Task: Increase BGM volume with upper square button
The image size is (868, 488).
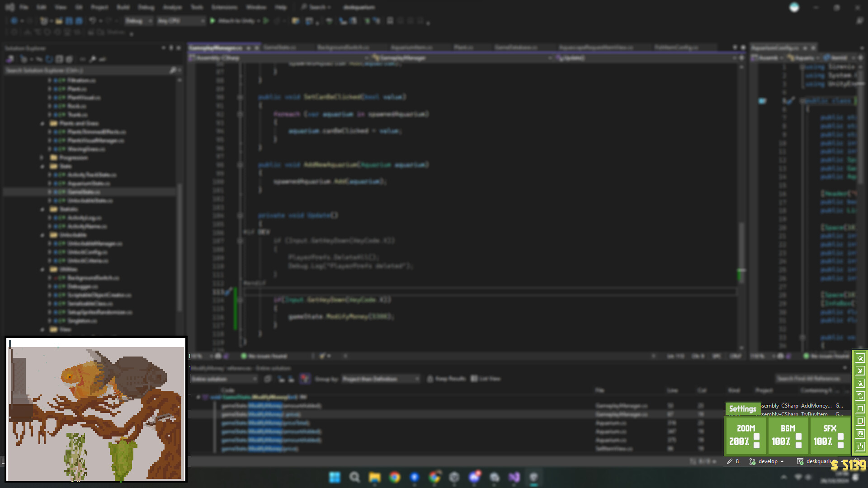Action: click(x=798, y=436)
